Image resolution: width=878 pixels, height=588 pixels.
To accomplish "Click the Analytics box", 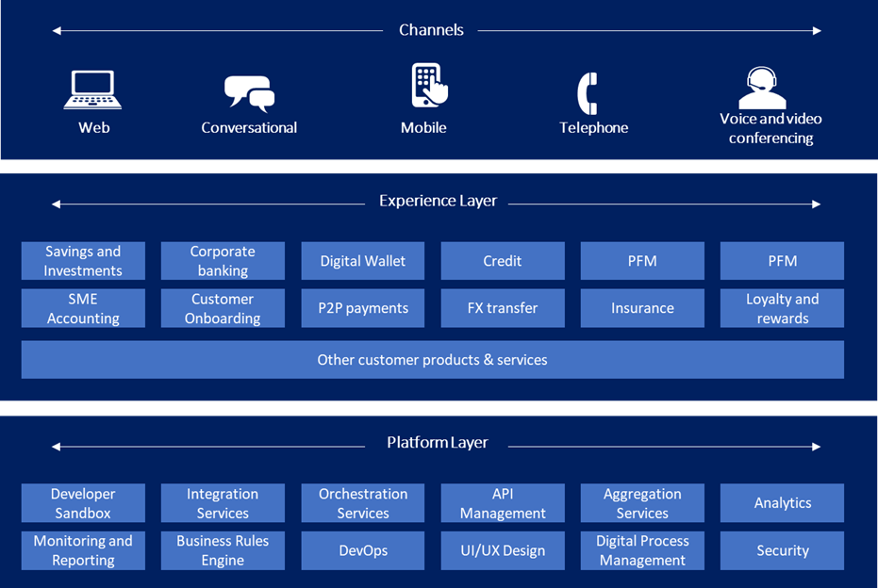I will [782, 503].
